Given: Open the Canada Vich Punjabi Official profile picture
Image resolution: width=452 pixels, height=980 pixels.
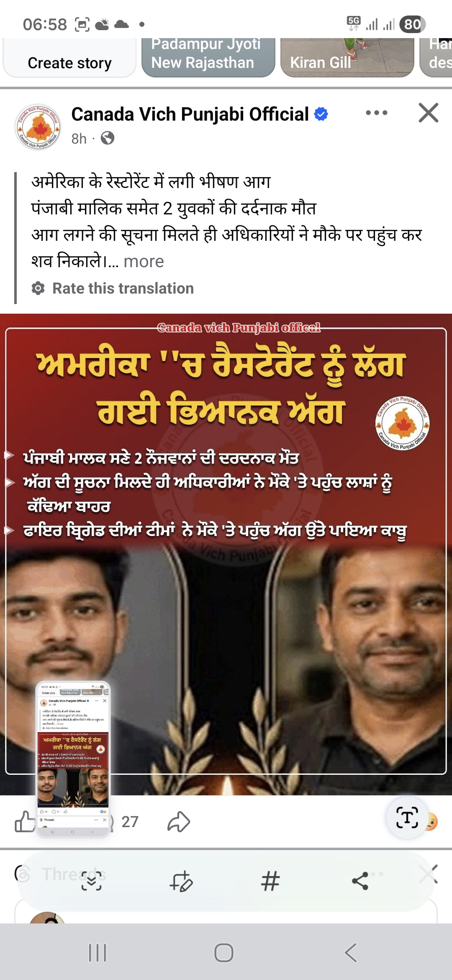Looking at the screenshot, I should pyautogui.click(x=38, y=127).
